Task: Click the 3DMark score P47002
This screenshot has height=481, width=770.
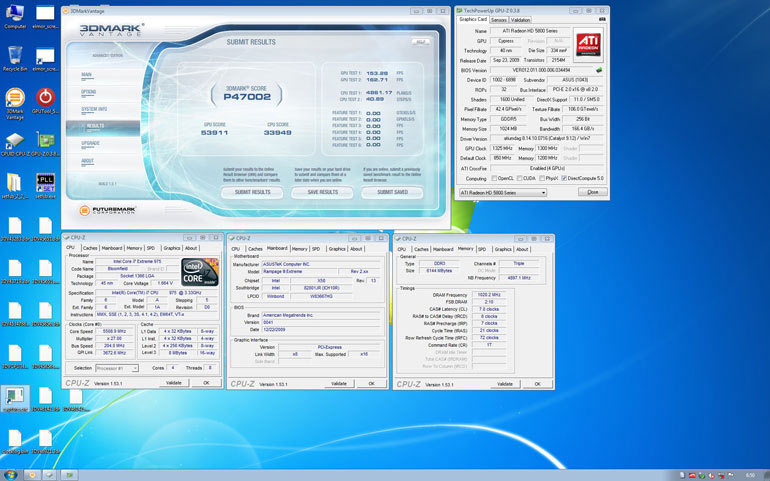Action: (247, 97)
